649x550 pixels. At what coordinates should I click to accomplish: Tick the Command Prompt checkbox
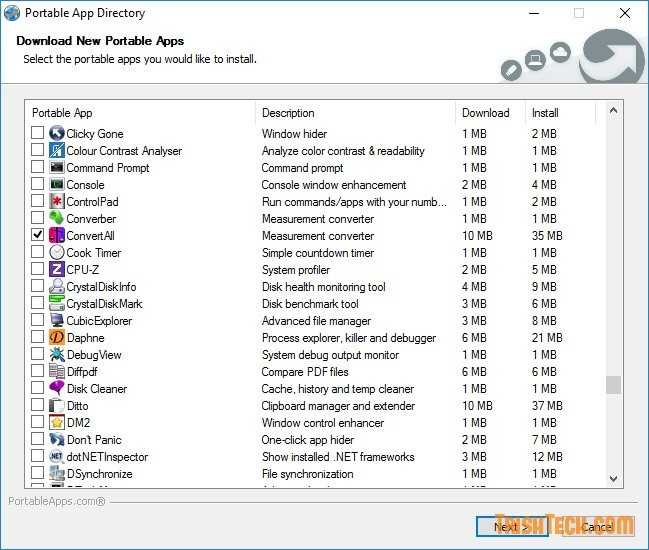[x=38, y=168]
